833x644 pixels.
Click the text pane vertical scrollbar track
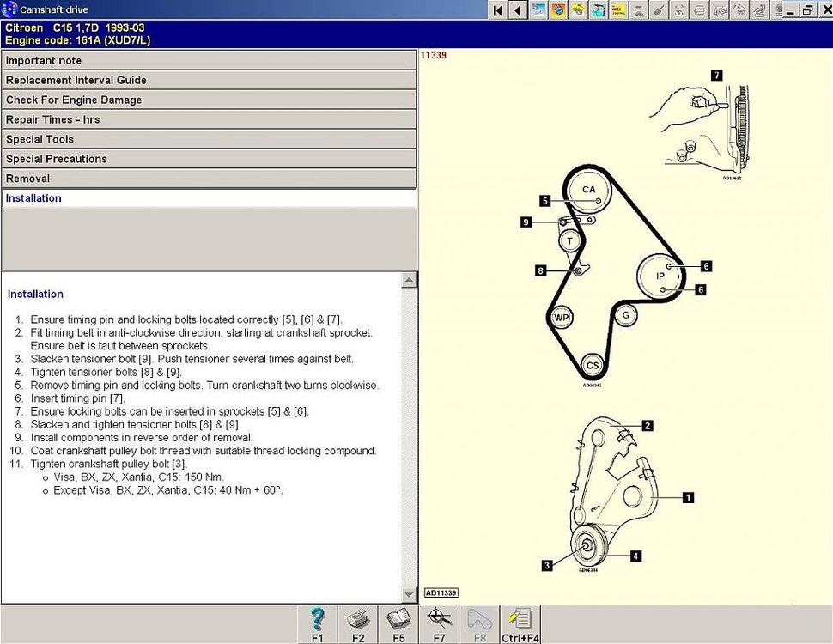pos(409,437)
